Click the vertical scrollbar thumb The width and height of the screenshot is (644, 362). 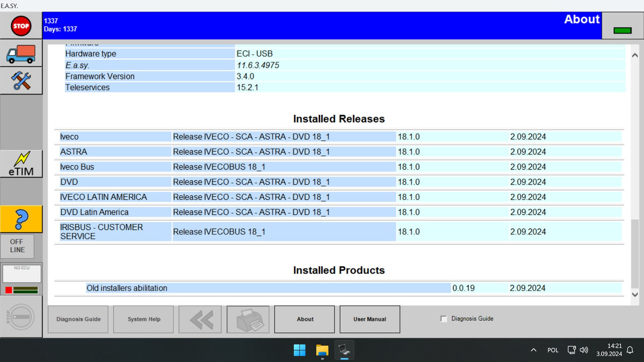[x=634, y=253]
